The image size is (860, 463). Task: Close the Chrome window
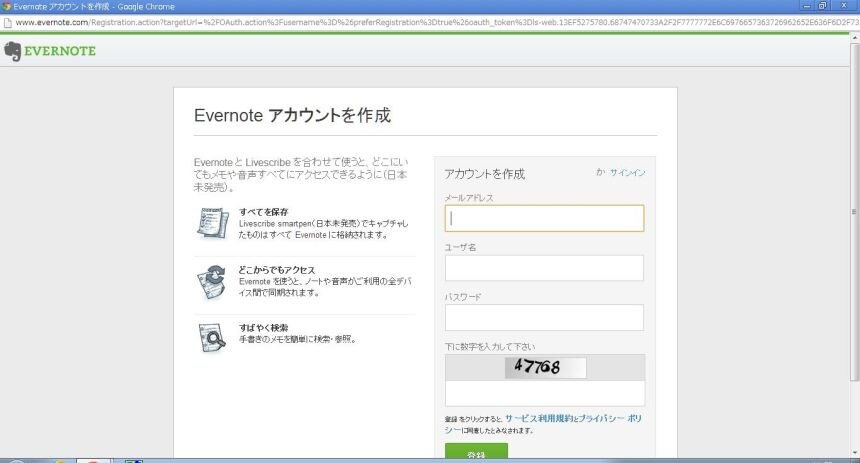coord(844,6)
